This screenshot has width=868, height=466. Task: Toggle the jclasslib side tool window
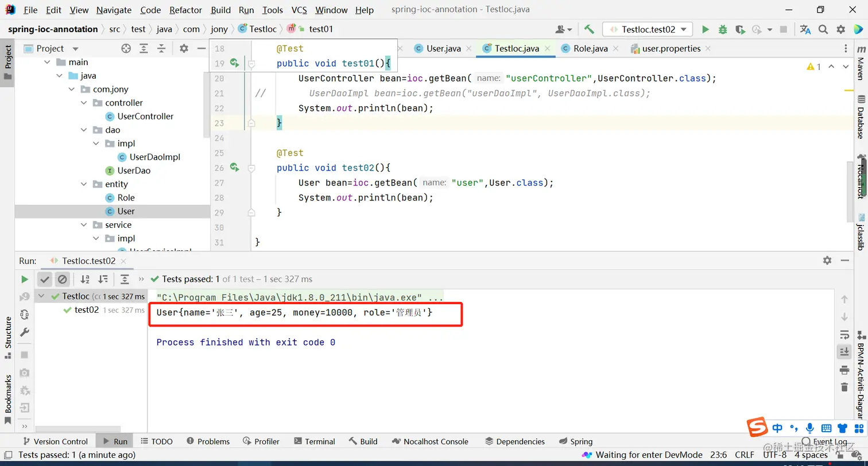[x=861, y=232]
